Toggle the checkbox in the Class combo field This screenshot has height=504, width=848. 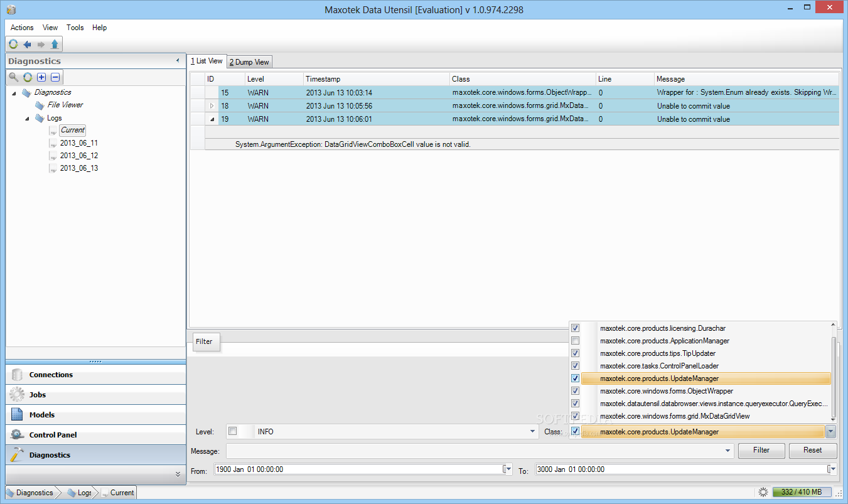click(x=575, y=431)
